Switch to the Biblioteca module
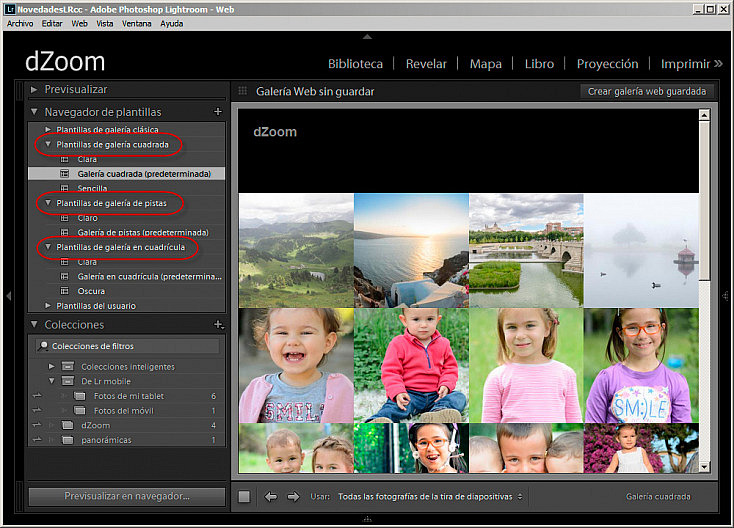The image size is (734, 528). tap(355, 64)
